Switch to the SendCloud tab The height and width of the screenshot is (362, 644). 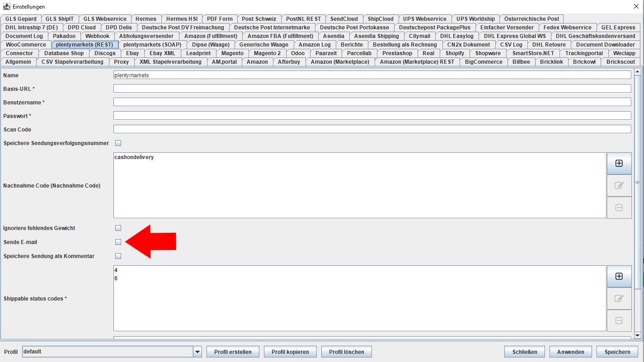coord(344,19)
